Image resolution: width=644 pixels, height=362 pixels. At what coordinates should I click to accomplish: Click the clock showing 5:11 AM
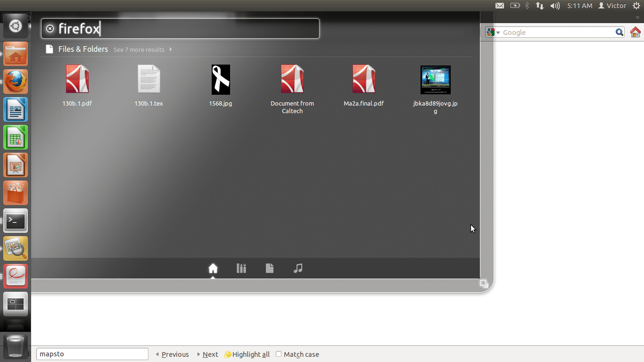point(579,6)
